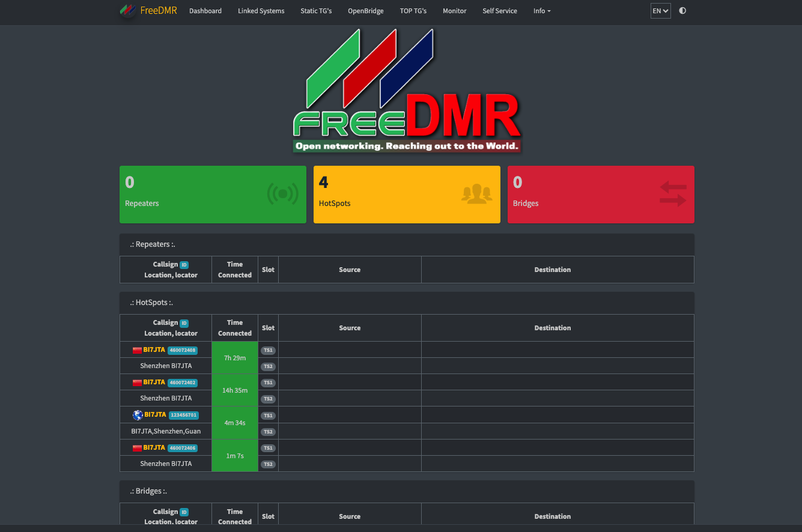Open the Self Service link
The width and height of the screenshot is (802, 532).
pyautogui.click(x=500, y=11)
